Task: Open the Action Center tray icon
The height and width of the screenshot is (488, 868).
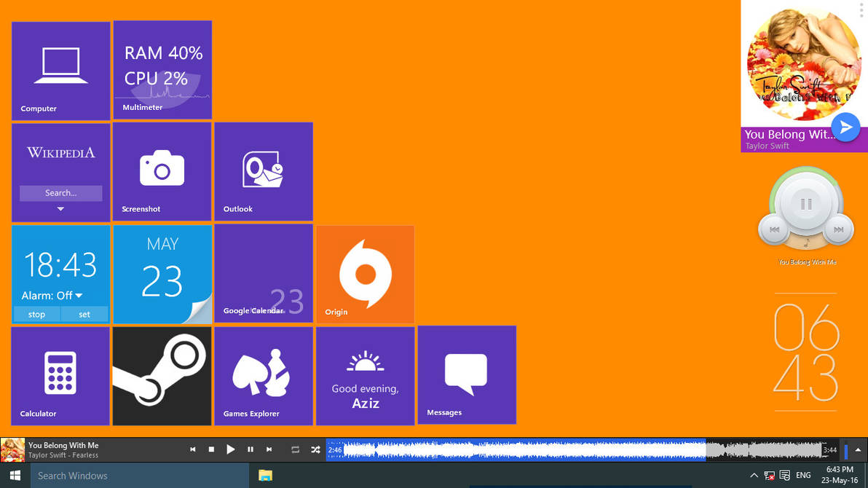Action: (x=785, y=476)
